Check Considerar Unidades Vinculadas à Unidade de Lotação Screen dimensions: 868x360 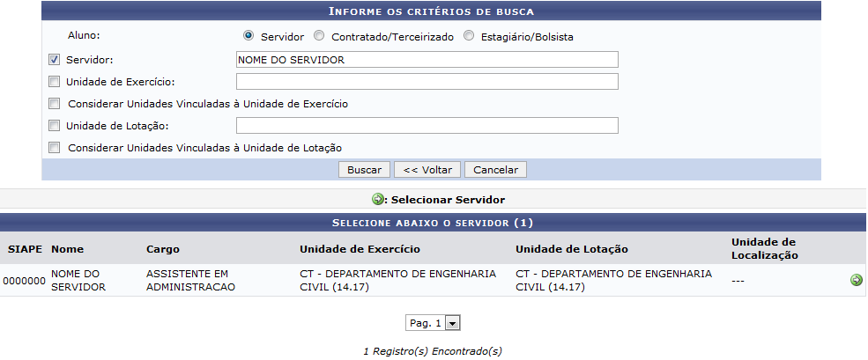(x=55, y=148)
